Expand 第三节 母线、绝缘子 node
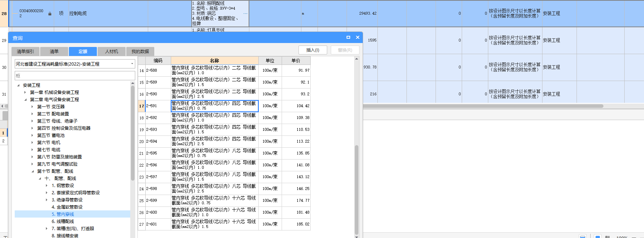This screenshot has height=238, width=644. [x=32, y=121]
